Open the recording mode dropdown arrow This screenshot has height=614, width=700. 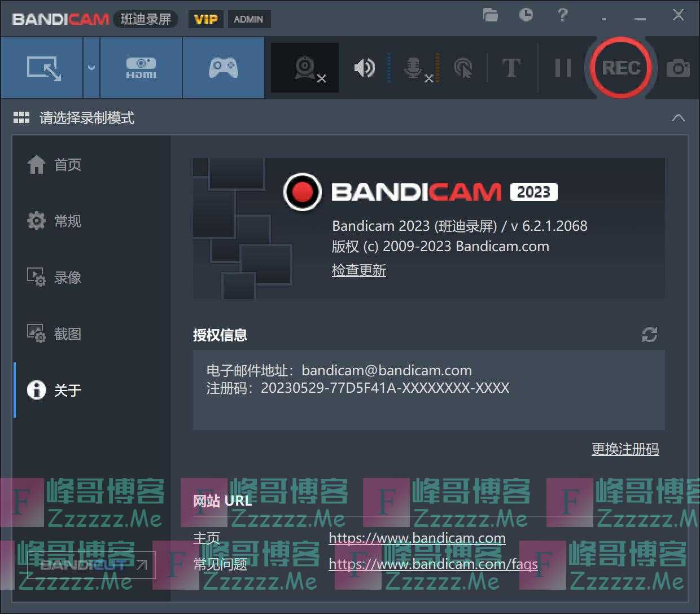point(91,68)
